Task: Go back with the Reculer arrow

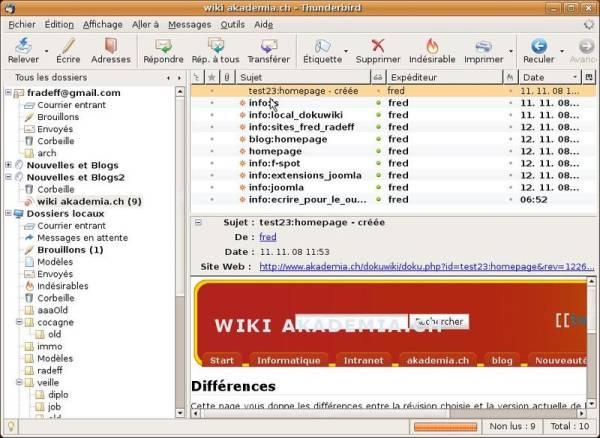Action: tap(539, 46)
